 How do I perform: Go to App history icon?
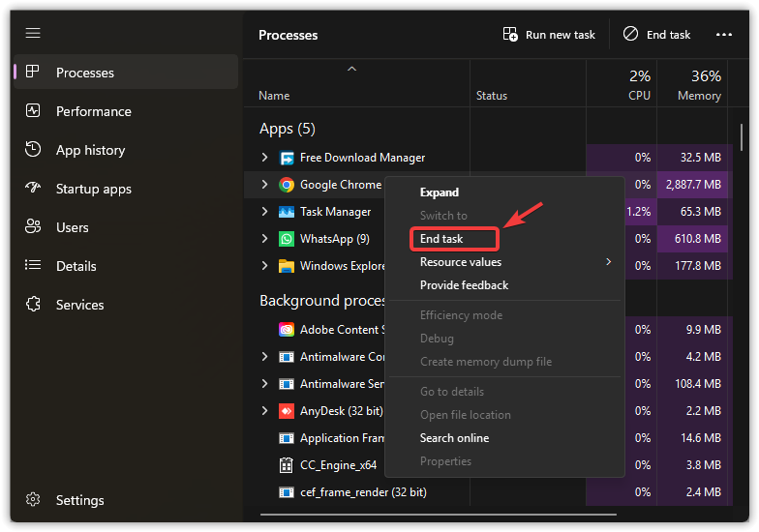point(33,150)
